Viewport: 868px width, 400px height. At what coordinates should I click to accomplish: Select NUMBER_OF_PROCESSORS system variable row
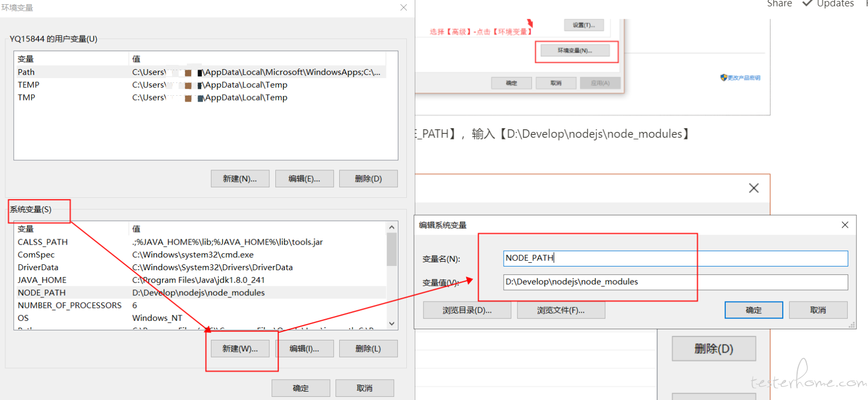coord(200,305)
